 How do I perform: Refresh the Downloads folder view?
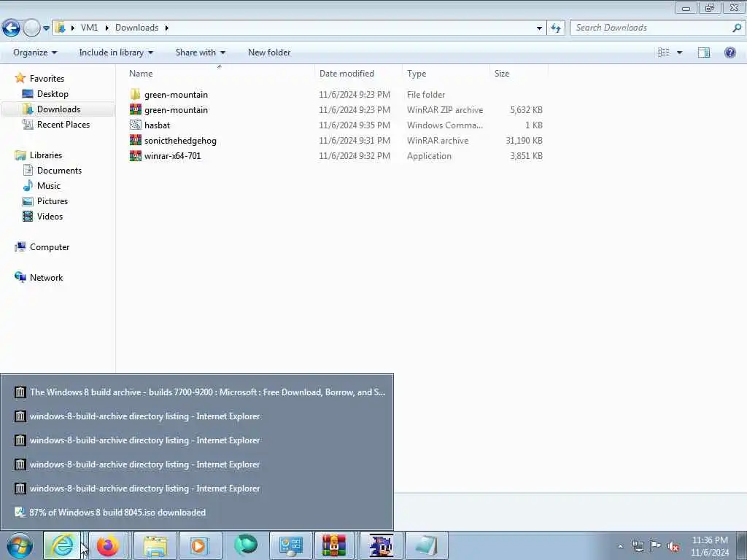point(555,28)
